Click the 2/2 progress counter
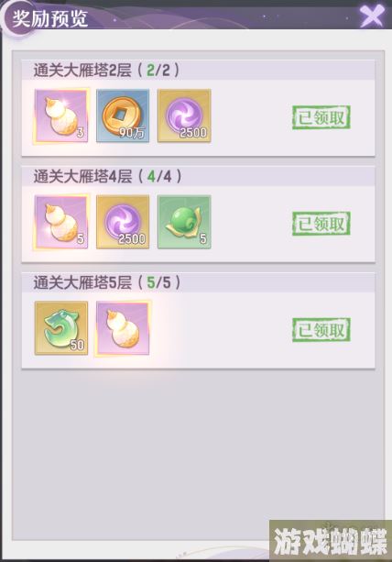Image resolution: width=392 pixels, height=562 pixels. coord(158,71)
